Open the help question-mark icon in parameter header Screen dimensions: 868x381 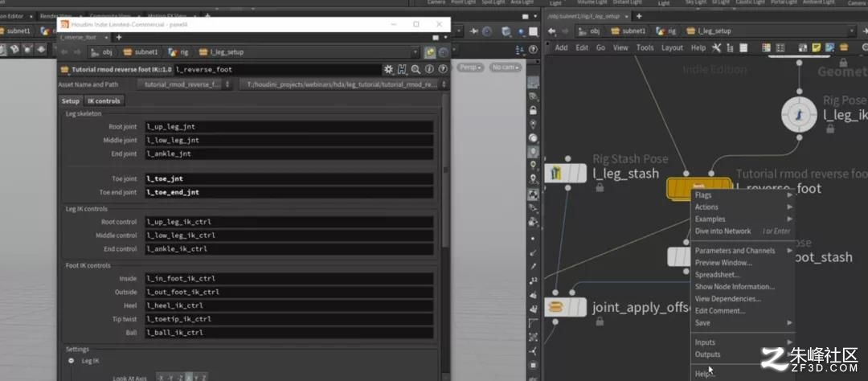(x=442, y=70)
